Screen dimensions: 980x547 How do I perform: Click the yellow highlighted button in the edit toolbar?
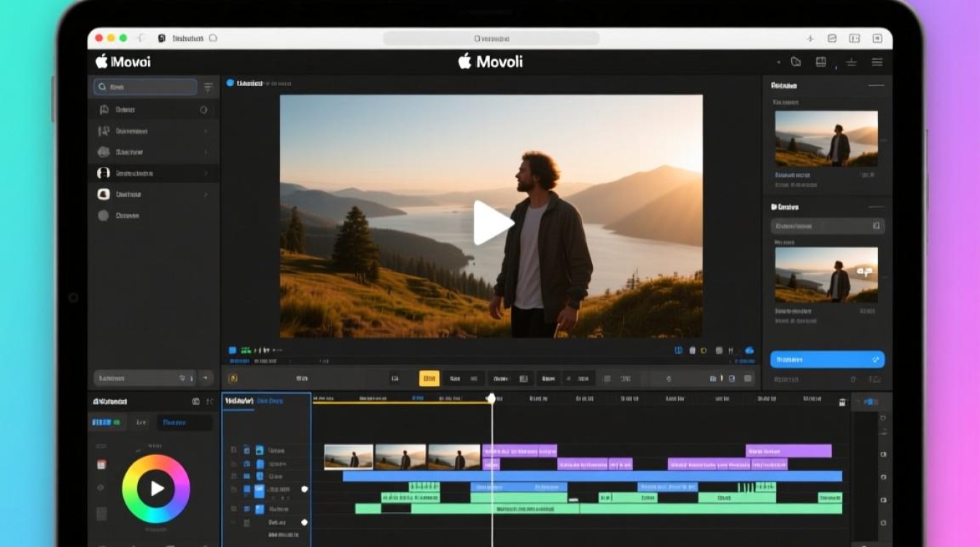[429, 379]
